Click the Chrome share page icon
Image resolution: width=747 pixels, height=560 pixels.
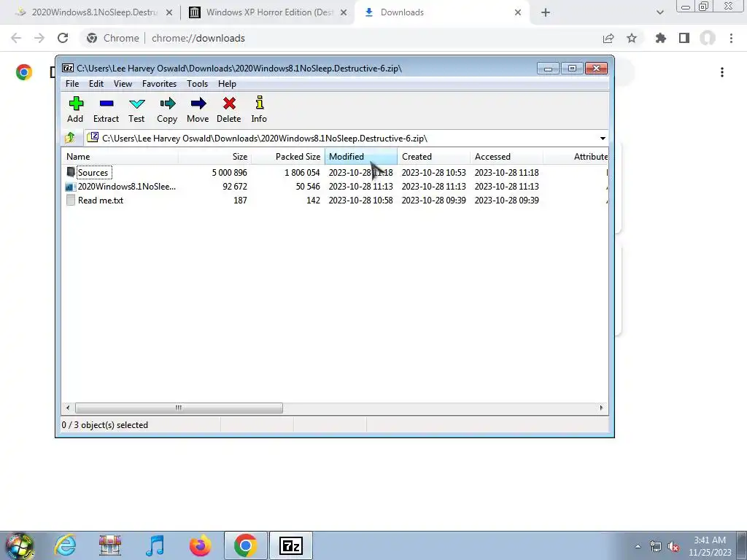(608, 38)
